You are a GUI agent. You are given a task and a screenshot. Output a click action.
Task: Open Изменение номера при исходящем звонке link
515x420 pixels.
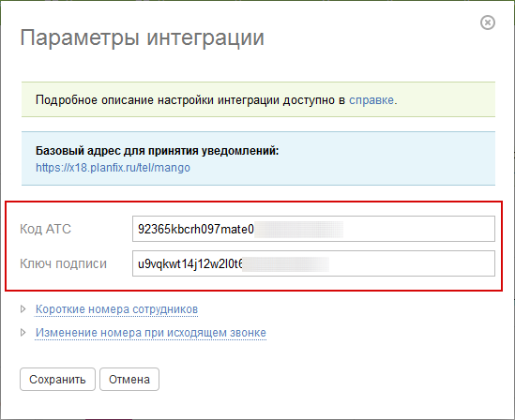151,333
